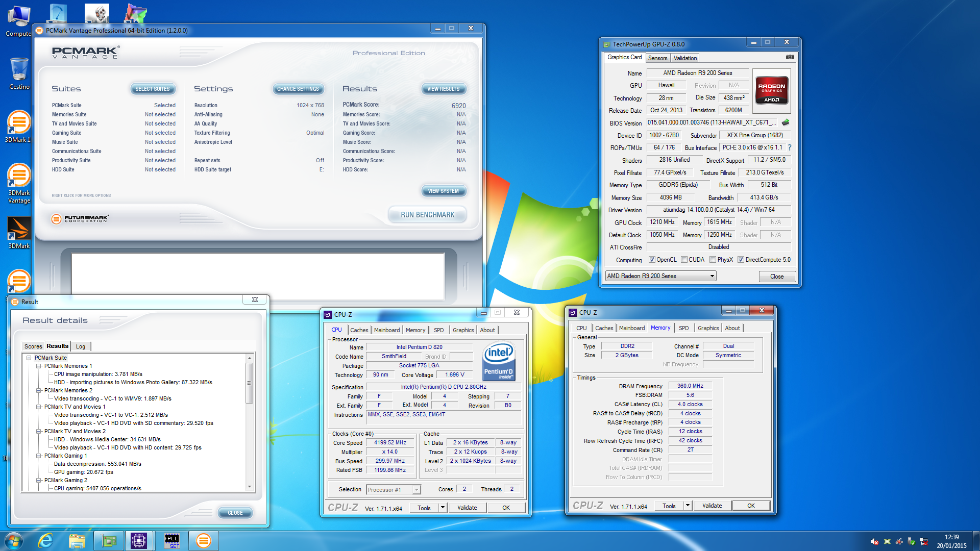Click the safely remove hardware tray icon
Image resolution: width=980 pixels, height=551 pixels.
tap(911, 541)
